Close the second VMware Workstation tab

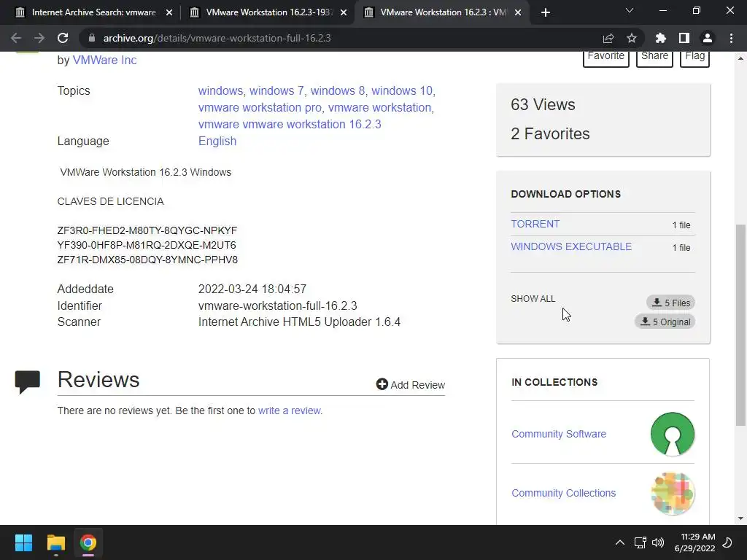[344, 12]
